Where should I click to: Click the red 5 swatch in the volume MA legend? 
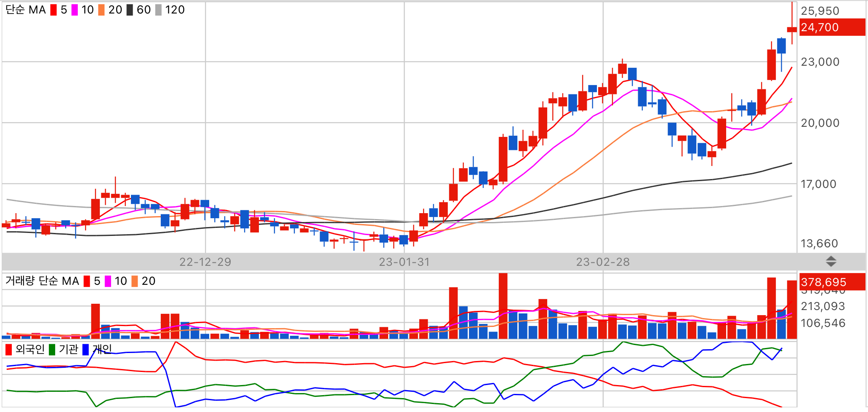pos(87,281)
